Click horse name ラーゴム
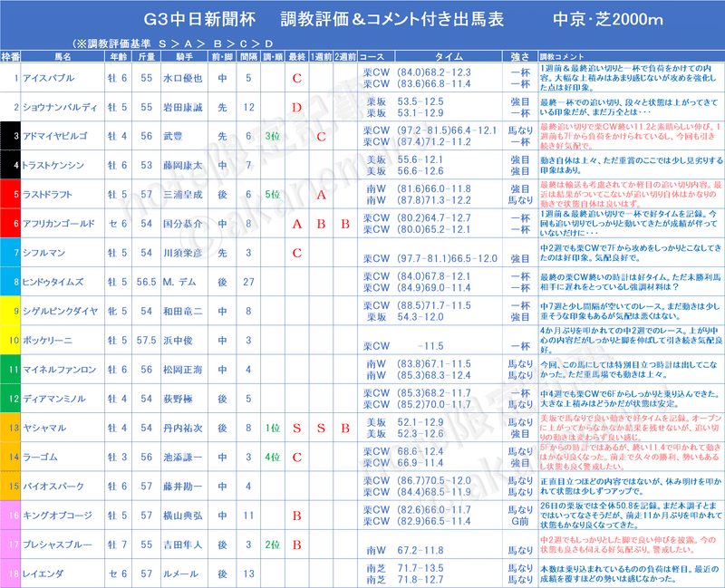The height and width of the screenshot is (588, 725). pyautogui.click(x=40, y=457)
